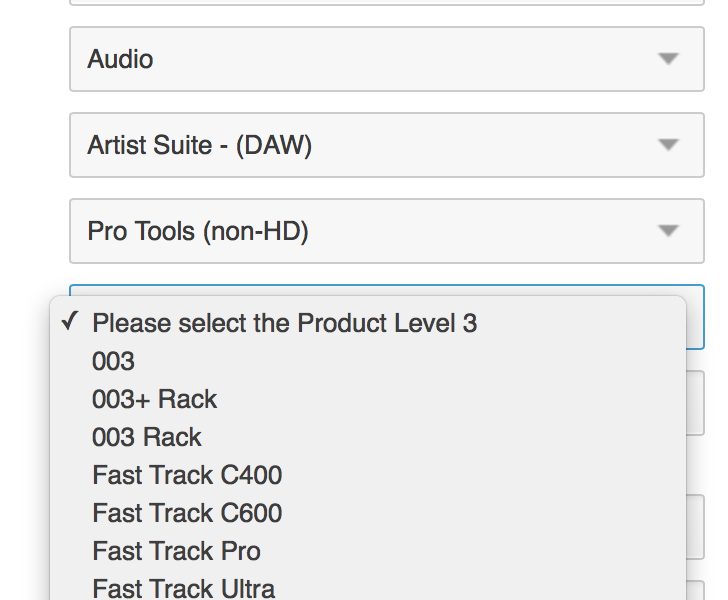Open the Pro Tools (non-HD) selector

(198, 231)
